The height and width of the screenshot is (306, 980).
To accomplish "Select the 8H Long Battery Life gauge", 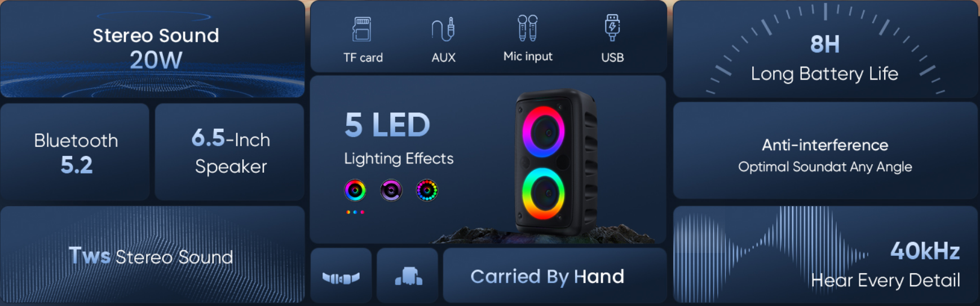I will tap(825, 50).
